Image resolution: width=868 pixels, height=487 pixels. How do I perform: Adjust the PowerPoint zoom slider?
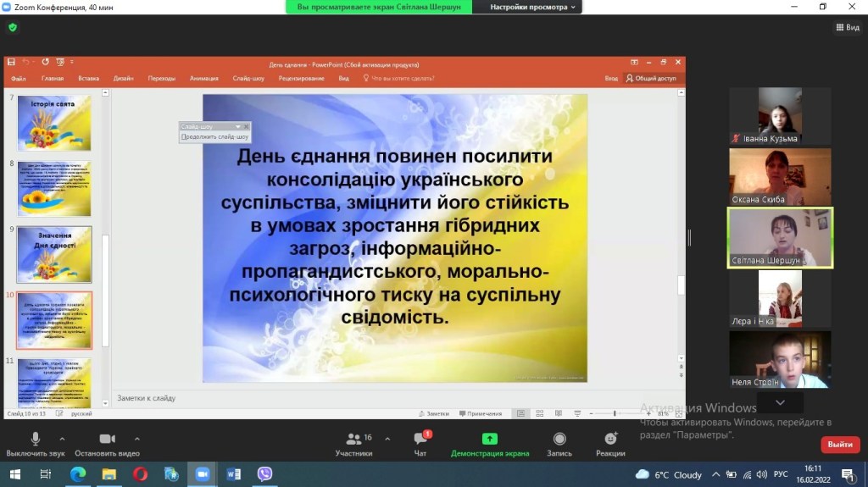click(615, 413)
